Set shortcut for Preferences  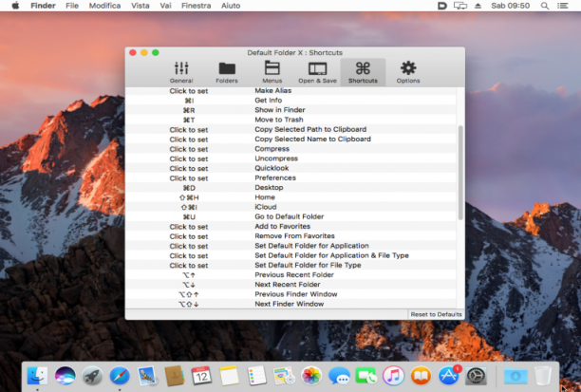pyautogui.click(x=189, y=178)
